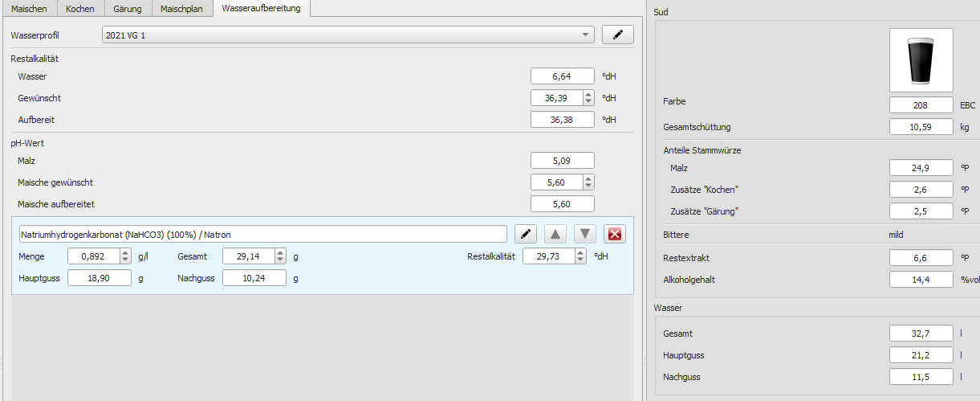Click the Farbe EBC value field
Screen dimensions: 980x401
(921, 105)
